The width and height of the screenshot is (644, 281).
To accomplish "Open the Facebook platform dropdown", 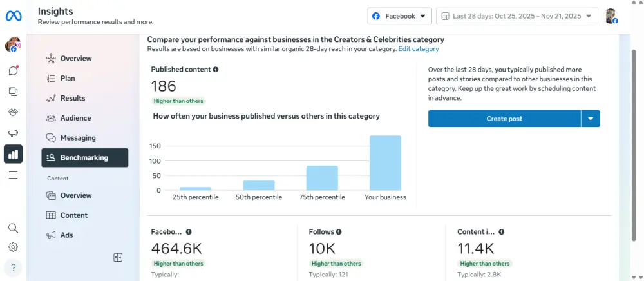I will (399, 16).
